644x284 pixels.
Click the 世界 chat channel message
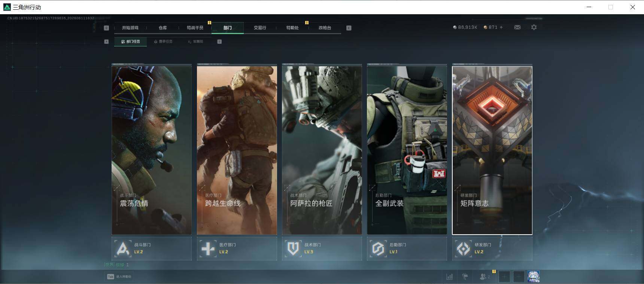click(x=116, y=265)
